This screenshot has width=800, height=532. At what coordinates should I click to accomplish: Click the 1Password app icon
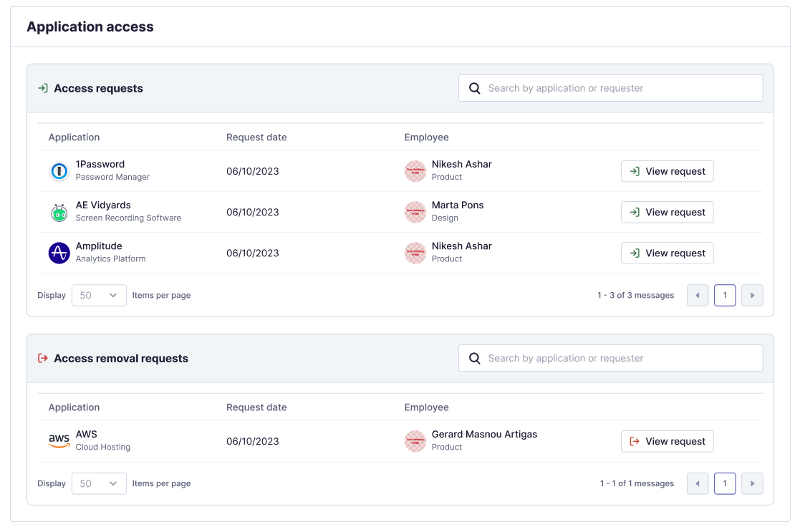59,171
